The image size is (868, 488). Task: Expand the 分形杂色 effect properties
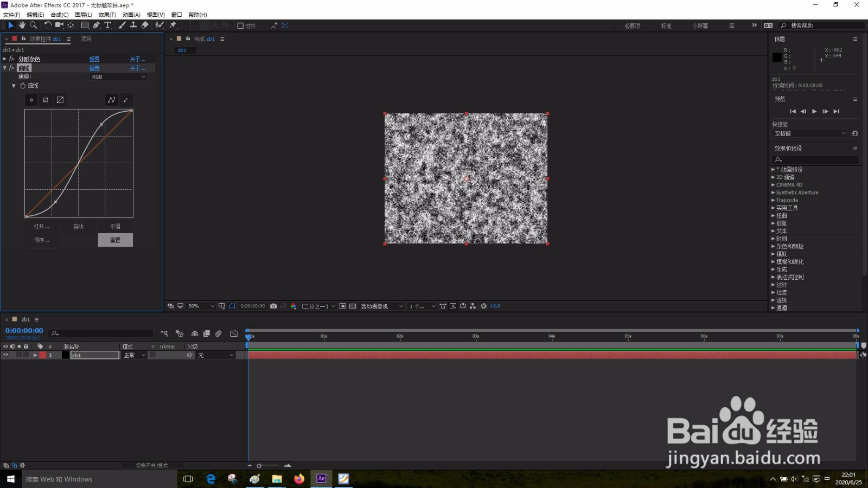4,59
